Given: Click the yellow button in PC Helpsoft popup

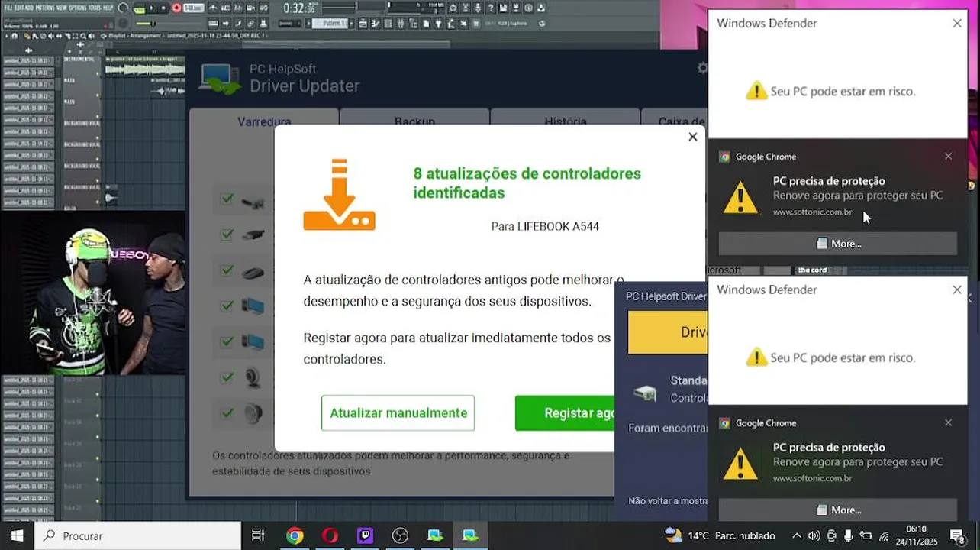Looking at the screenshot, I should click(x=668, y=332).
